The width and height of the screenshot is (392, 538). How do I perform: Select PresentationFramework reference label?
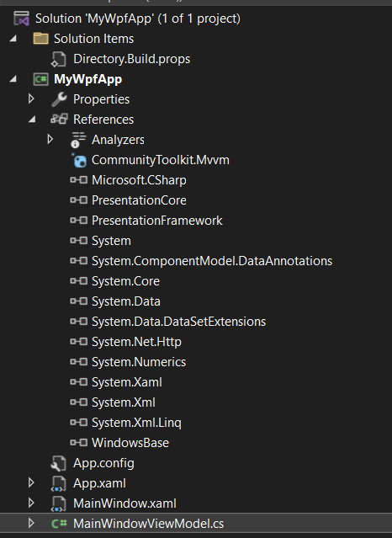[157, 221]
